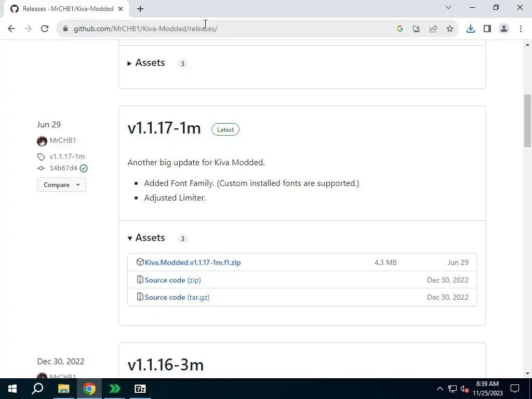Open File Explorer from taskbar

pyautogui.click(x=63, y=389)
